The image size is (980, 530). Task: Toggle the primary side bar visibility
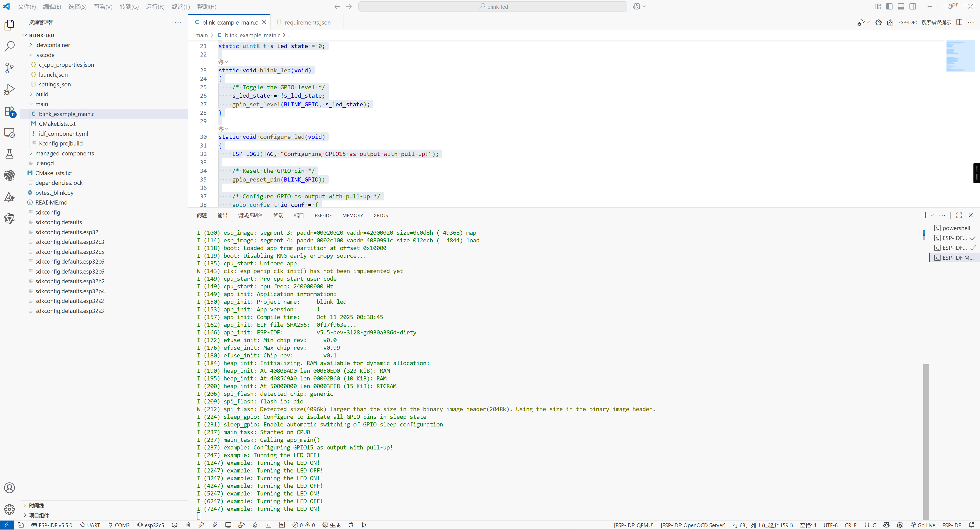(x=889, y=6)
